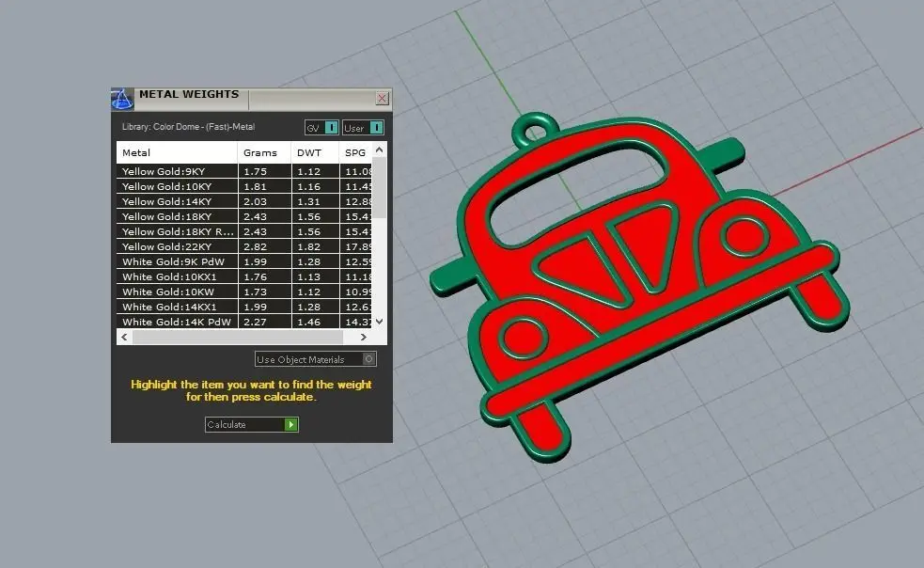
Task: Select the Yellow Gold:14KY row
Action: pyautogui.click(x=244, y=201)
